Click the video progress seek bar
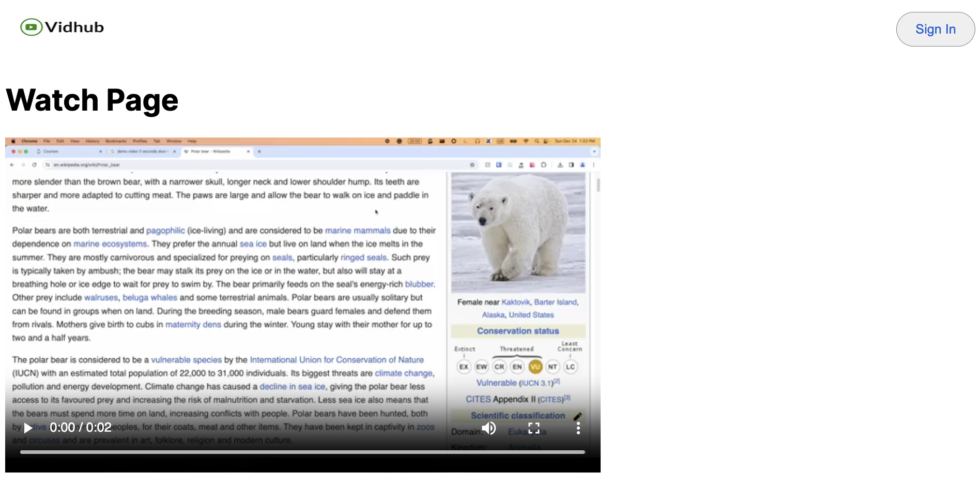Screen dimensions: 980x487 [x=302, y=452]
